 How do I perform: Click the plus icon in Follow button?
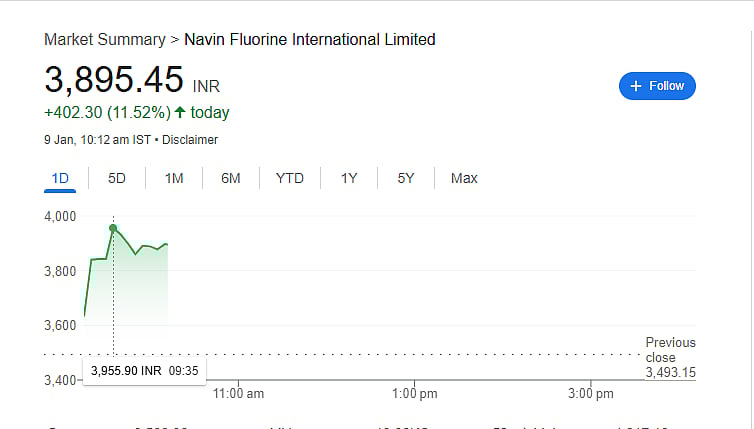[x=636, y=86]
